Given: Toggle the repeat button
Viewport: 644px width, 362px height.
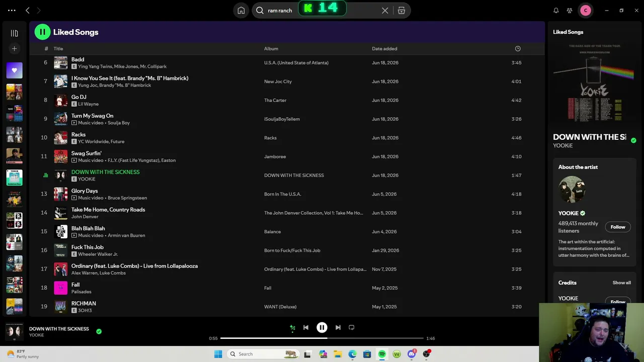Looking at the screenshot, I should pyautogui.click(x=352, y=328).
